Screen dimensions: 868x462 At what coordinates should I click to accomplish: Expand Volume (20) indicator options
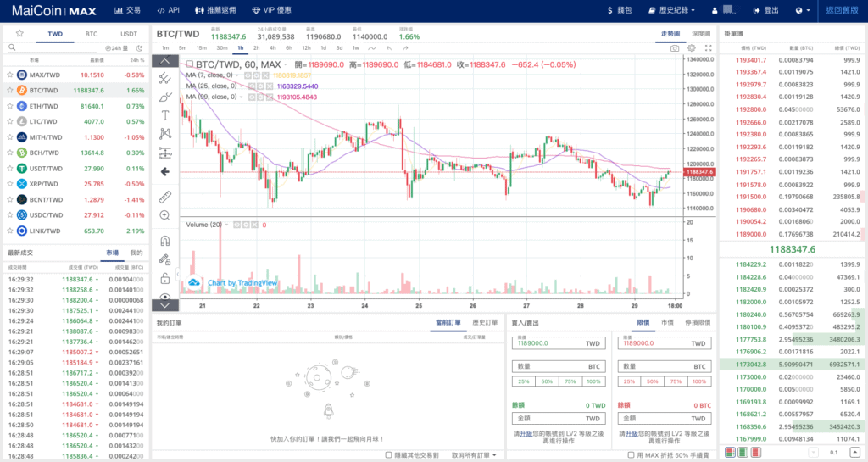click(x=226, y=225)
